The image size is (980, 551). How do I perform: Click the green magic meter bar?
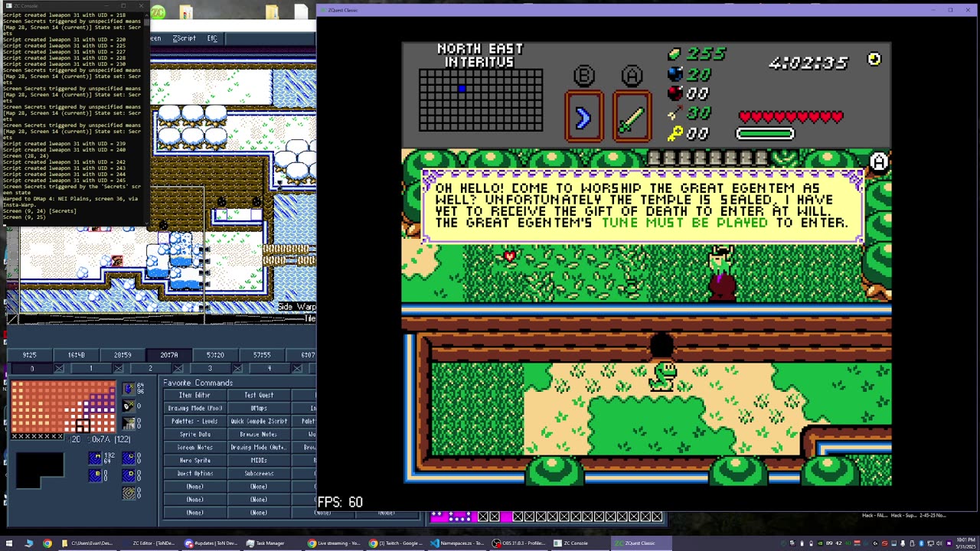coord(765,134)
